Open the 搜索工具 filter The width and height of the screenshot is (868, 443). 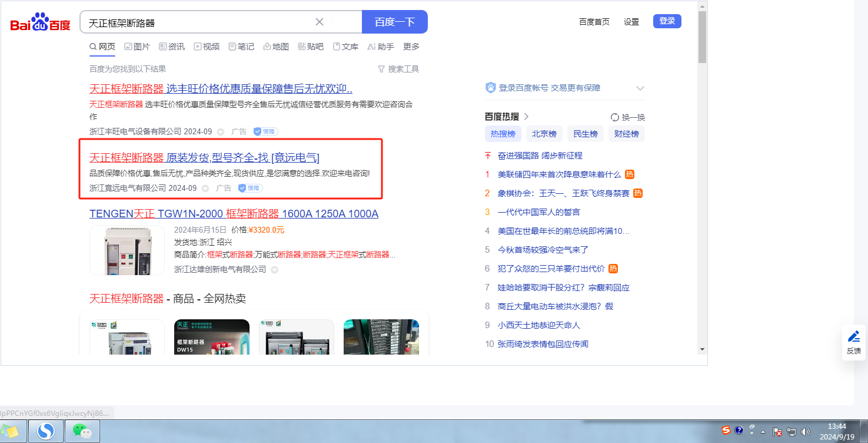coord(398,69)
